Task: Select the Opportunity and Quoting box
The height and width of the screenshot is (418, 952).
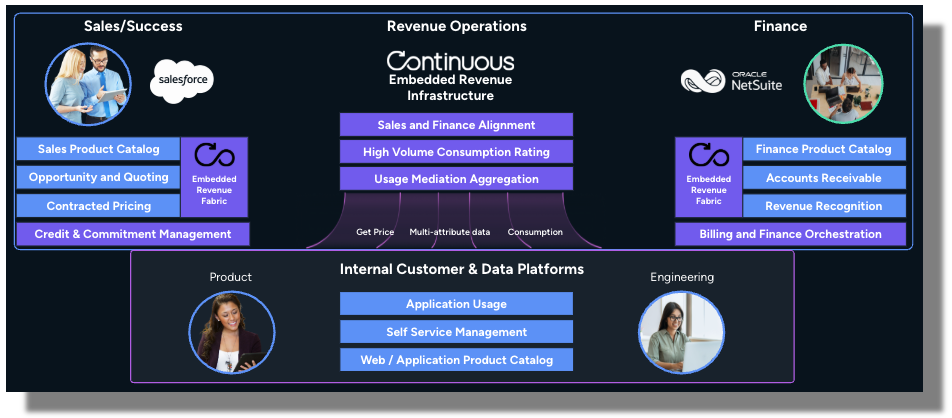Action: tap(98, 177)
